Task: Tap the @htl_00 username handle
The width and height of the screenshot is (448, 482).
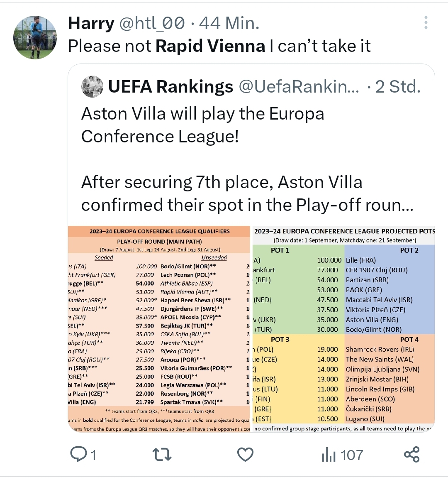Action: point(152,23)
